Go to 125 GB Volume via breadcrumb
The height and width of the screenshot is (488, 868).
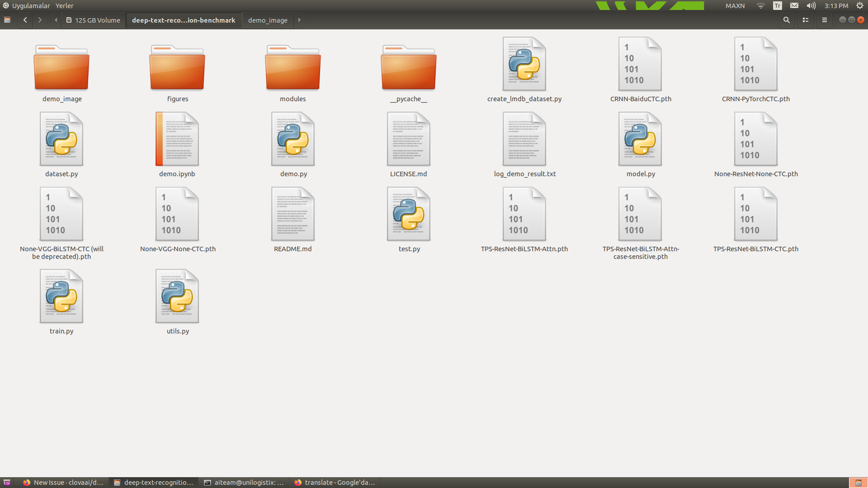pyautogui.click(x=93, y=20)
